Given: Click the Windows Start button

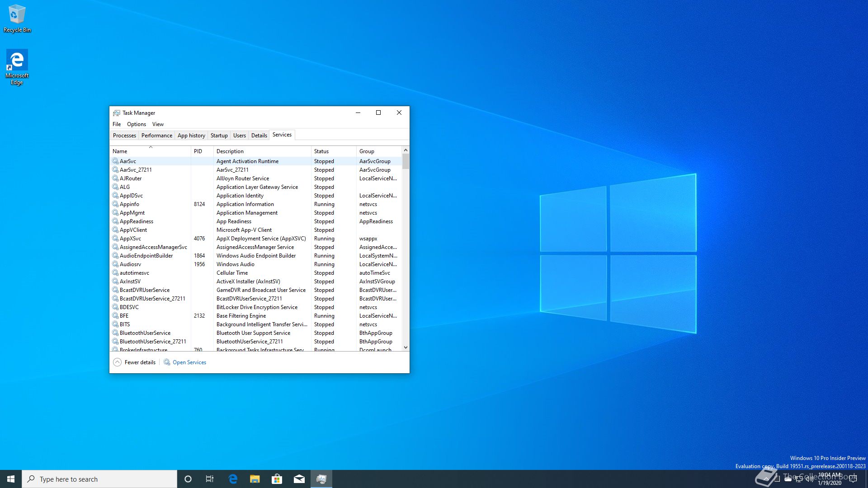Looking at the screenshot, I should 11,479.
